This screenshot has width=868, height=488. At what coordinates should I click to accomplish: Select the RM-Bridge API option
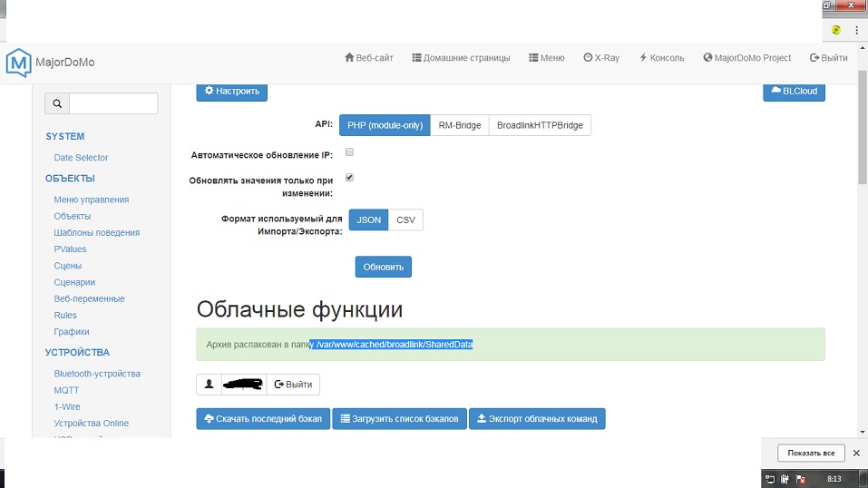click(x=460, y=125)
